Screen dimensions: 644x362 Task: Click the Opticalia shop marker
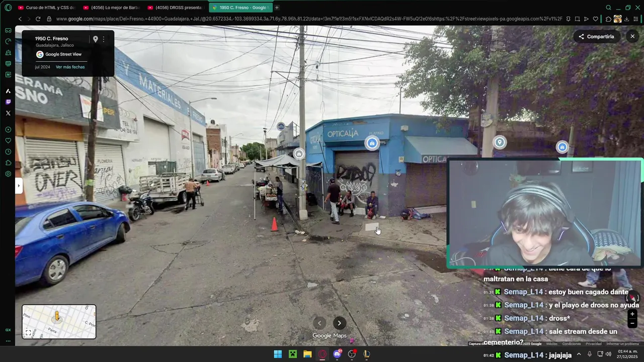372,143
